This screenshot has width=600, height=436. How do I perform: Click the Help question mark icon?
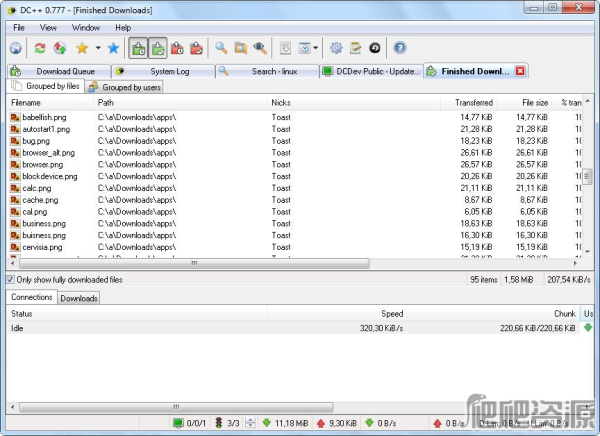pos(400,48)
